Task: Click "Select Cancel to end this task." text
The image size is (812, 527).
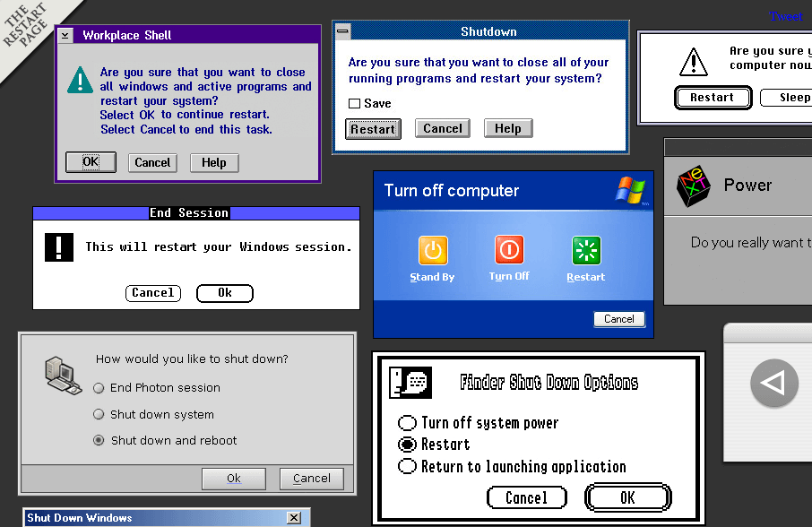Action: point(186,129)
